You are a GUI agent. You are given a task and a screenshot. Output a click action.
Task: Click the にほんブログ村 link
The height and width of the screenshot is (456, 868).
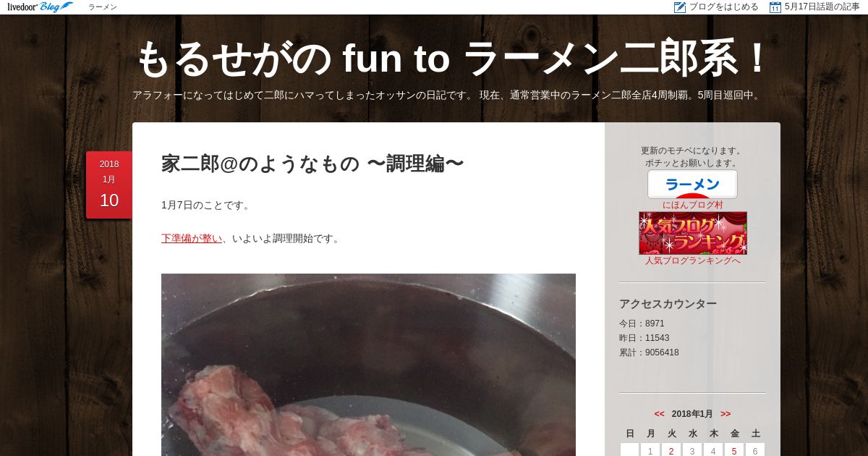pos(693,205)
